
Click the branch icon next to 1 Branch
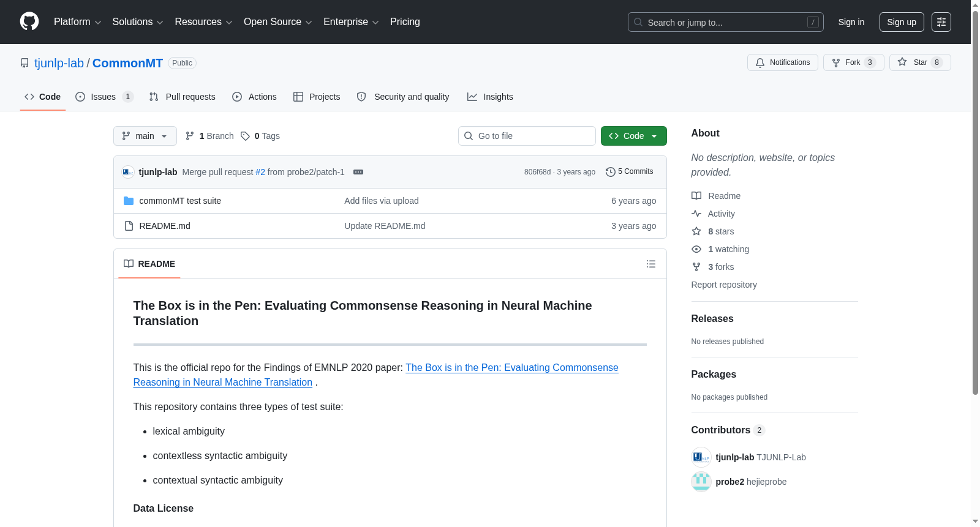pyautogui.click(x=190, y=136)
